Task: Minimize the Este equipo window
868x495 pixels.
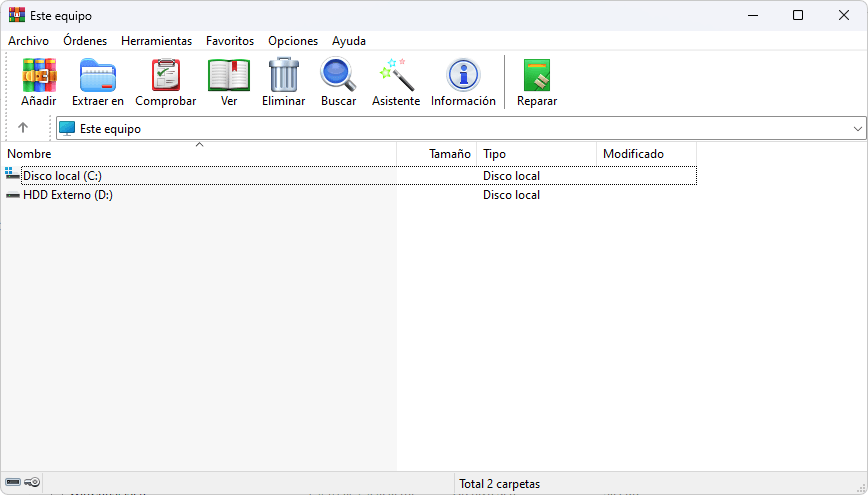Action: point(753,15)
